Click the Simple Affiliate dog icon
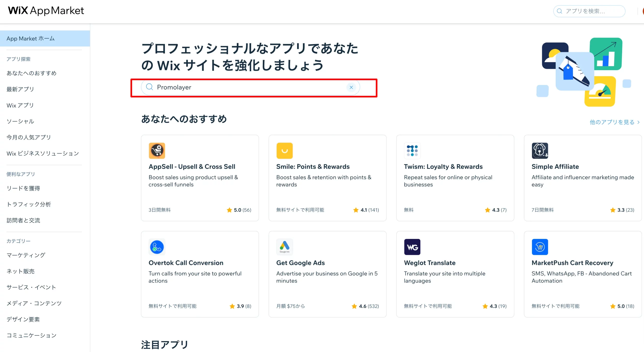Viewport: 644px width, 352px height. [x=540, y=151]
